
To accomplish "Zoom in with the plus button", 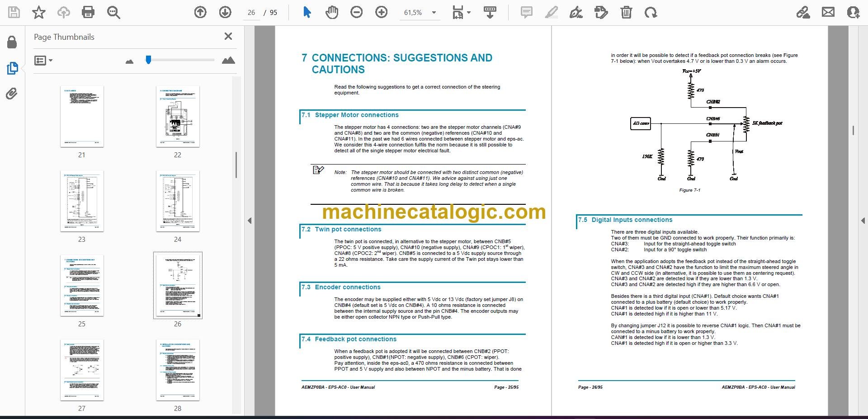I will (x=382, y=12).
